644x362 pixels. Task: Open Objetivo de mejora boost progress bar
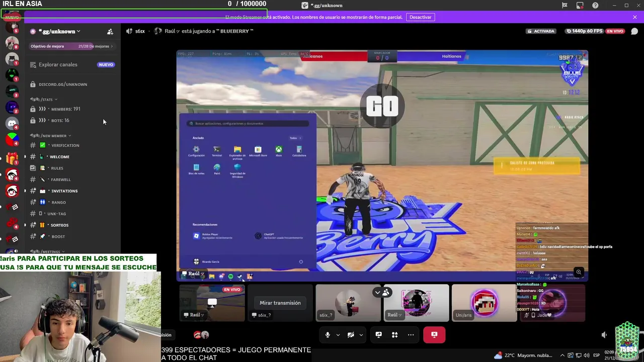[72, 46]
